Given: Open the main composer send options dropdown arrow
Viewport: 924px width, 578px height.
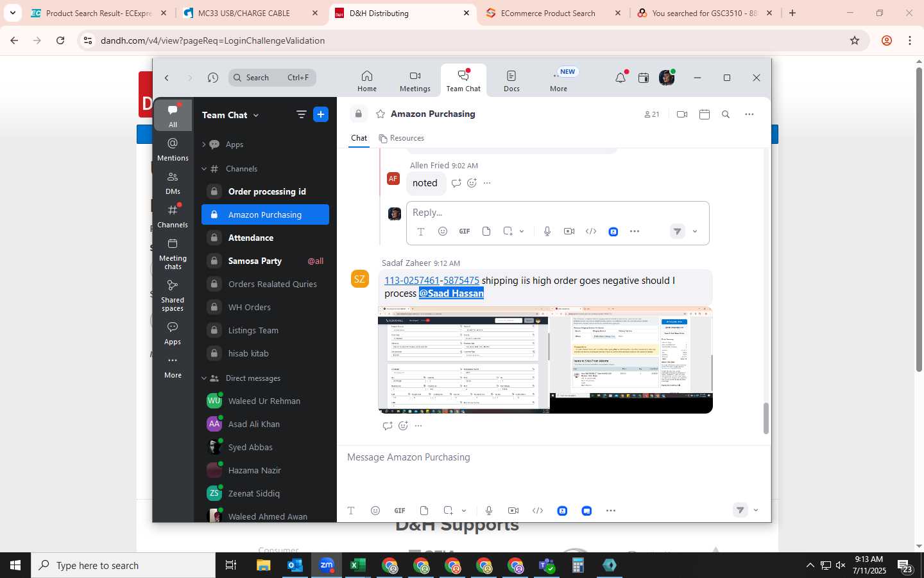Looking at the screenshot, I should coord(756,511).
